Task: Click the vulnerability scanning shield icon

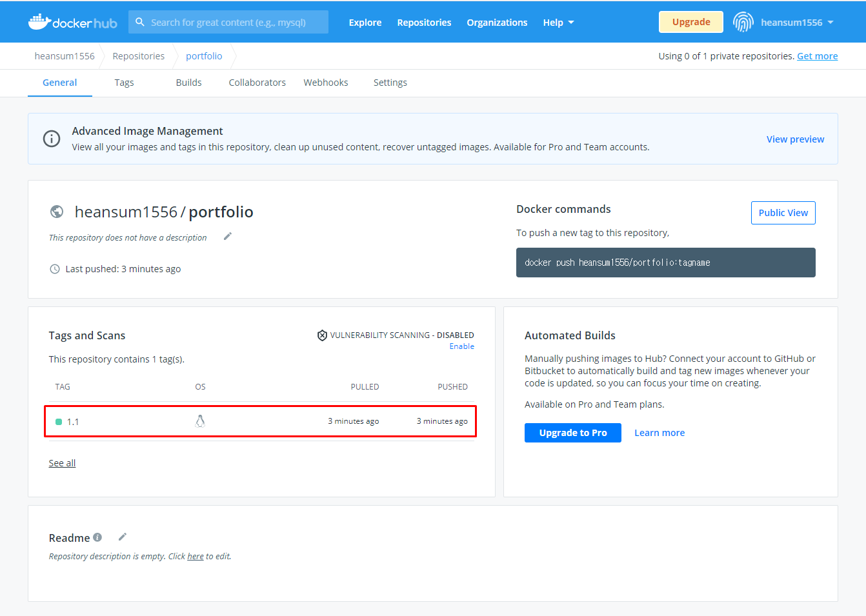Action: click(322, 335)
